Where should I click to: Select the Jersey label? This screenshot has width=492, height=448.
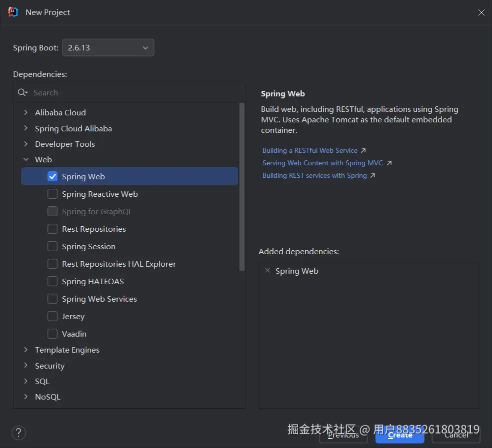73,316
